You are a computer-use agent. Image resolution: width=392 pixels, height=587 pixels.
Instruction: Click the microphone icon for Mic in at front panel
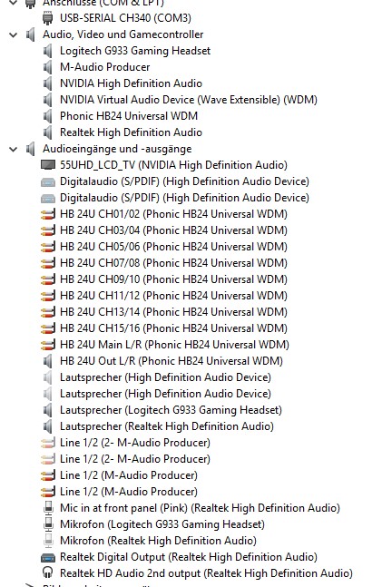[48, 508]
